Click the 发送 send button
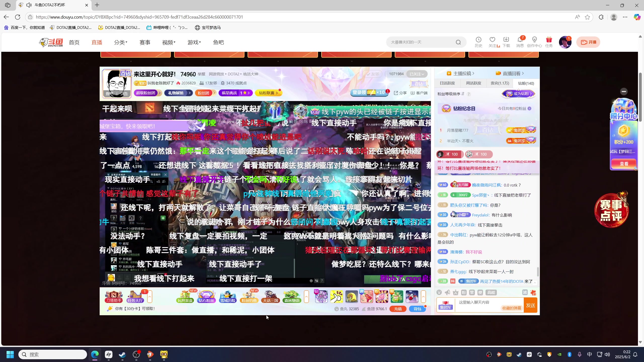The width and height of the screenshot is (644, 362). point(531,305)
